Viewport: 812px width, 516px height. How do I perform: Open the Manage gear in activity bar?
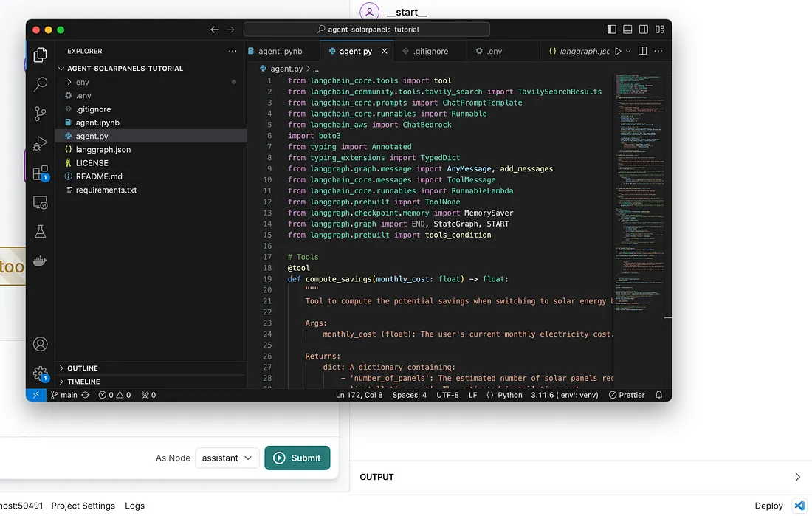[41, 374]
